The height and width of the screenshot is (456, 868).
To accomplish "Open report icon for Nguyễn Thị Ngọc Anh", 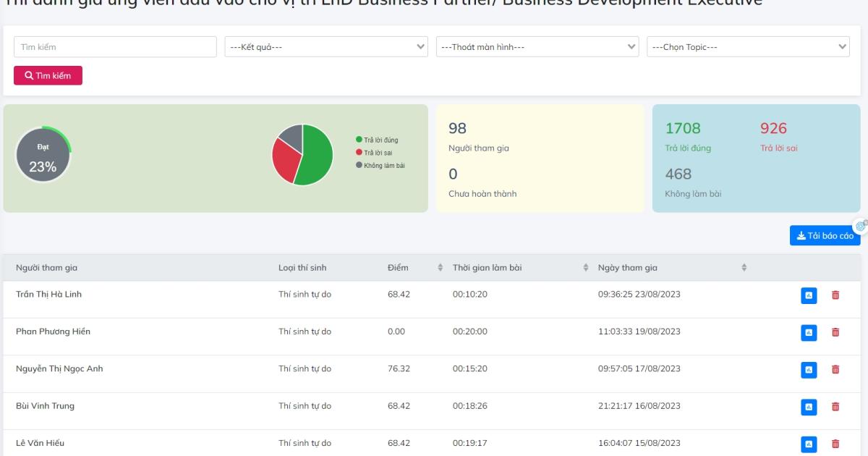I will point(809,370).
